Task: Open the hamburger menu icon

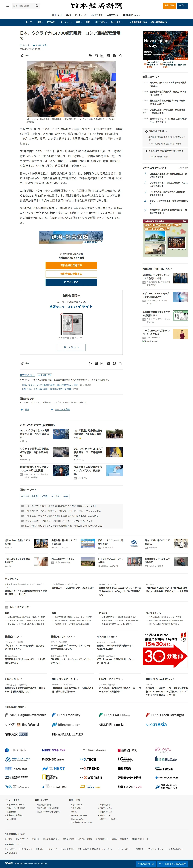Action: [7, 6]
